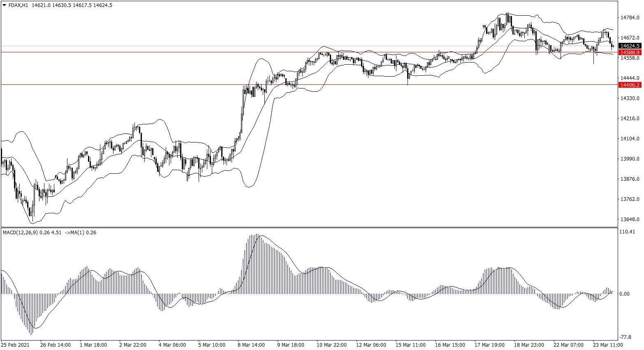644x350 pixels.
Task: Click the red 14406.2 price level tag
Action: pyautogui.click(x=630, y=85)
